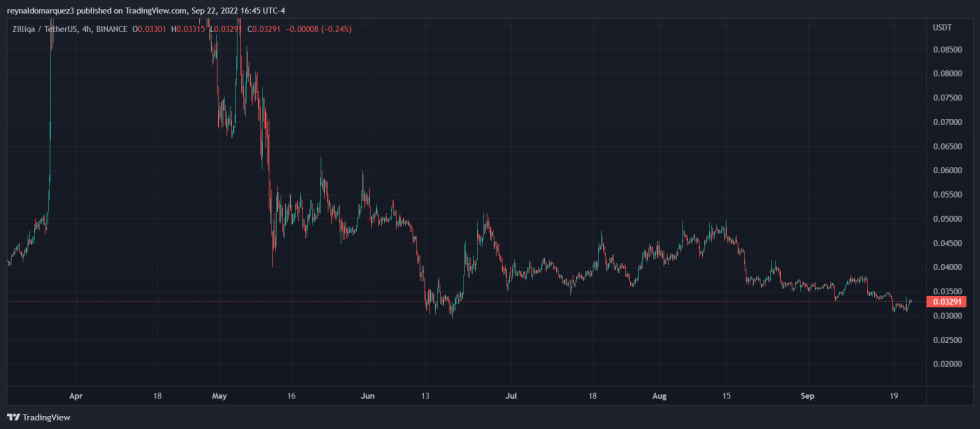The width and height of the screenshot is (980, 429).
Task: Click the tall green candle spike near April
Action: (50, 120)
